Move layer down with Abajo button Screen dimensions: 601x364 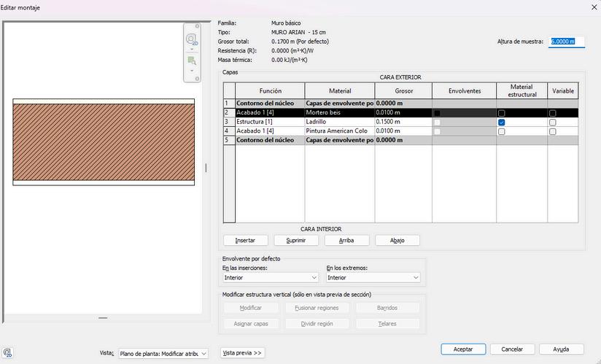pyautogui.click(x=397, y=240)
